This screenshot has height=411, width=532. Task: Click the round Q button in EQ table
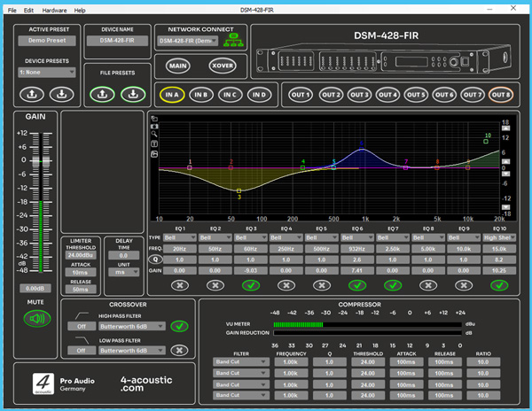(x=154, y=260)
